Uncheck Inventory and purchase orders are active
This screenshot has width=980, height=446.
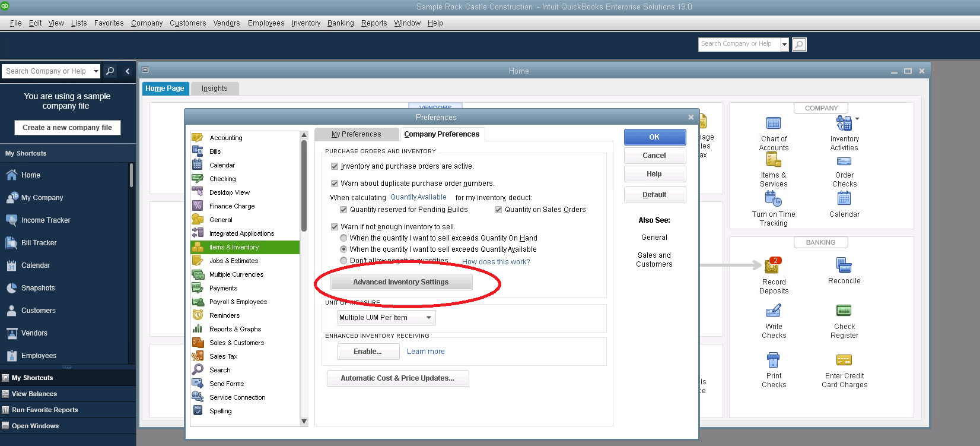[335, 166]
